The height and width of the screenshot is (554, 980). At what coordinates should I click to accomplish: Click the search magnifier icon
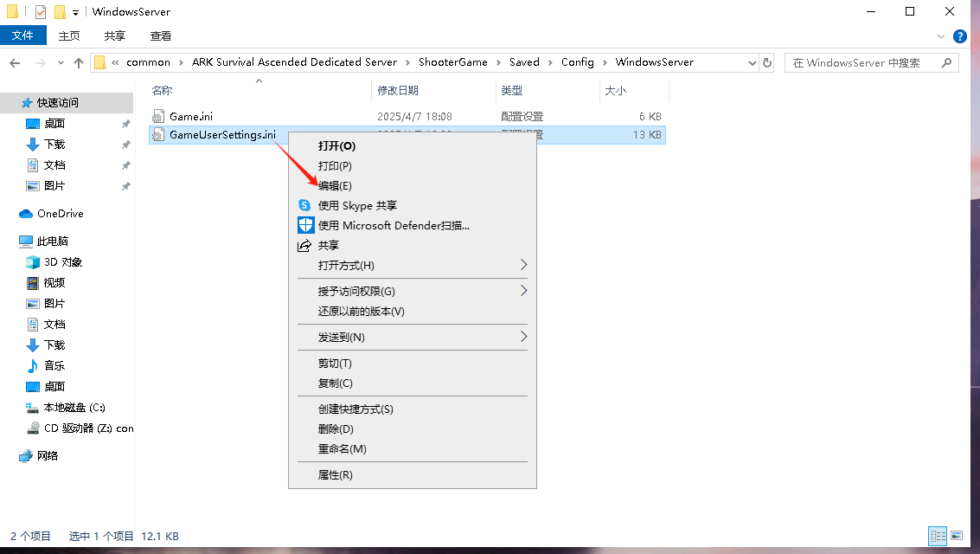[946, 62]
